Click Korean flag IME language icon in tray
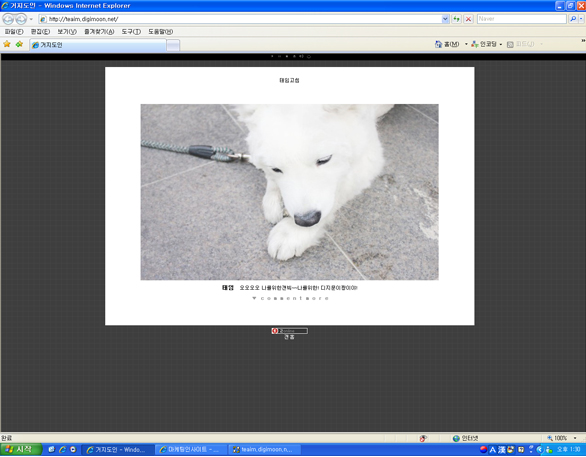The width and height of the screenshot is (586, 457). pyautogui.click(x=484, y=450)
